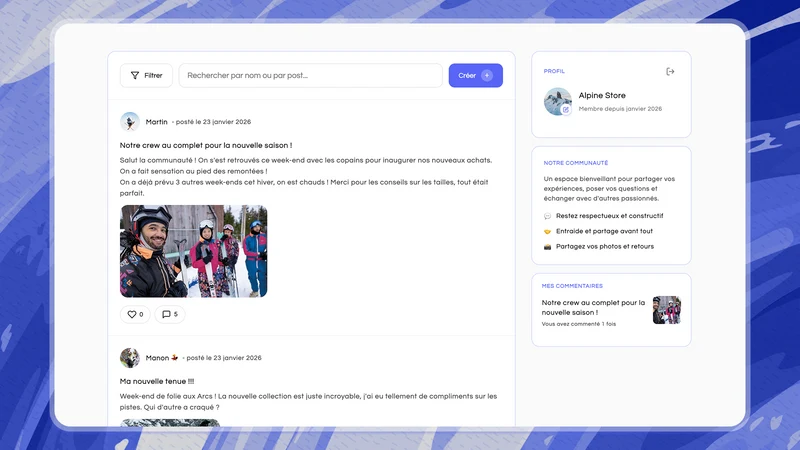Click the 'Notre communauté' heading
Viewport: 800px width, 450px height.
click(x=576, y=163)
